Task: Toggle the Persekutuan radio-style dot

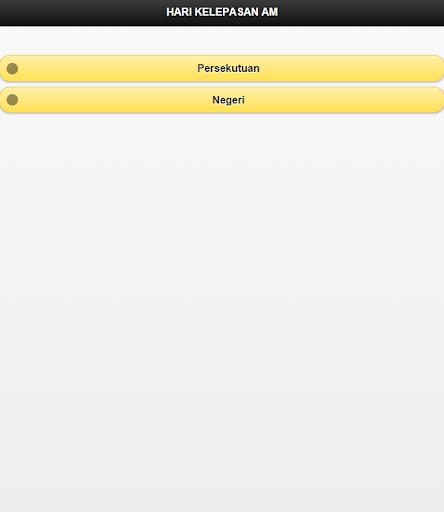Action: [12, 69]
